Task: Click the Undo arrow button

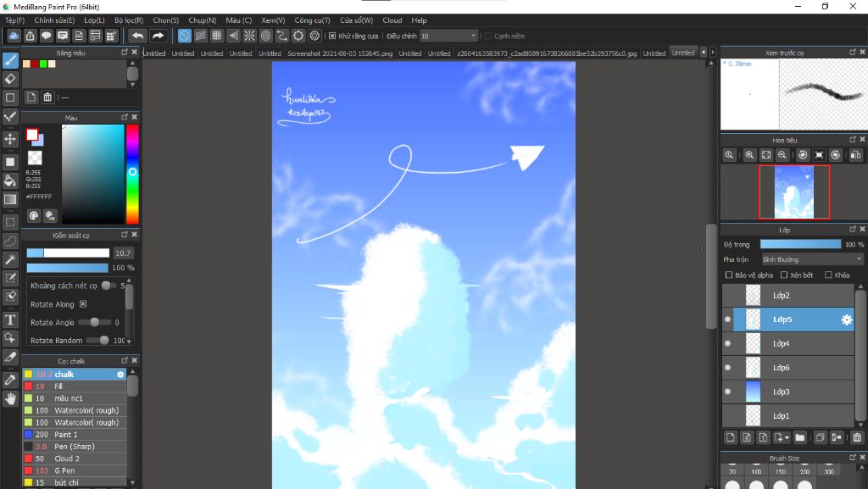Action: [137, 36]
